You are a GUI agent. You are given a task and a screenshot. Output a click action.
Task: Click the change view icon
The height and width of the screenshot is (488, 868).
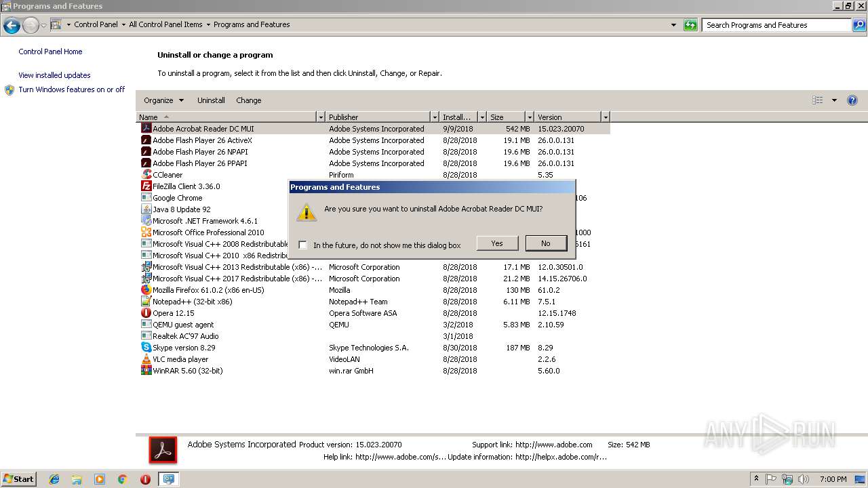[818, 100]
